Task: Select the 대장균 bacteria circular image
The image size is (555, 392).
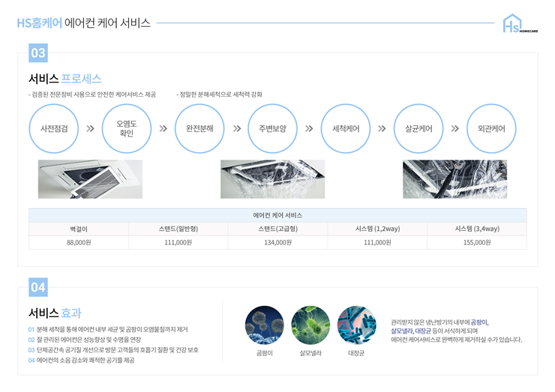Action: click(356, 325)
